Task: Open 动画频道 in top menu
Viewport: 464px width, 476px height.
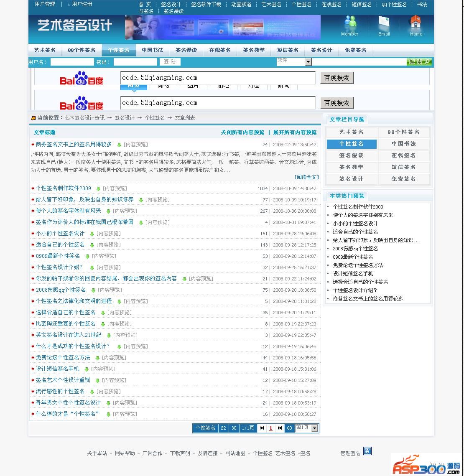Action: point(242,5)
